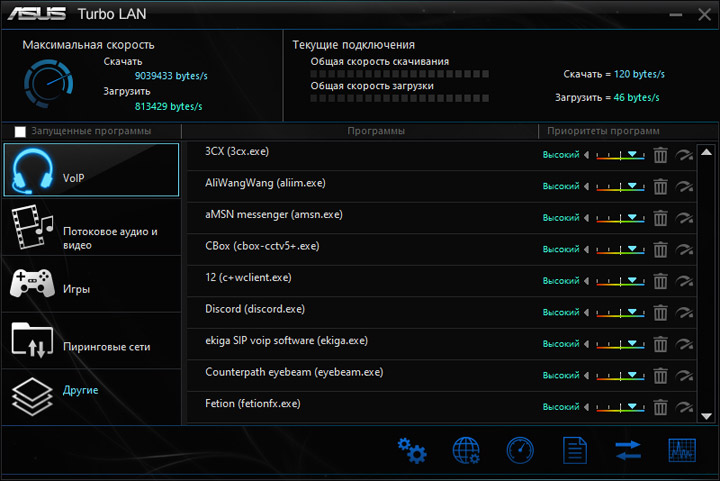Click left arrow next to Discord priority
Viewport: 720px width, 481px height.
click(x=586, y=313)
